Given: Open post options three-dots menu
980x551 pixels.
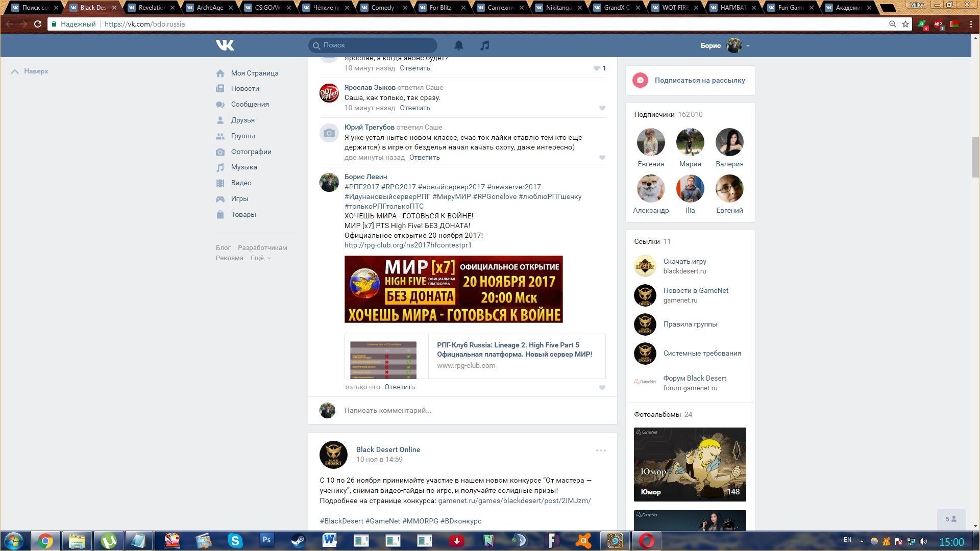Looking at the screenshot, I should pyautogui.click(x=601, y=450).
